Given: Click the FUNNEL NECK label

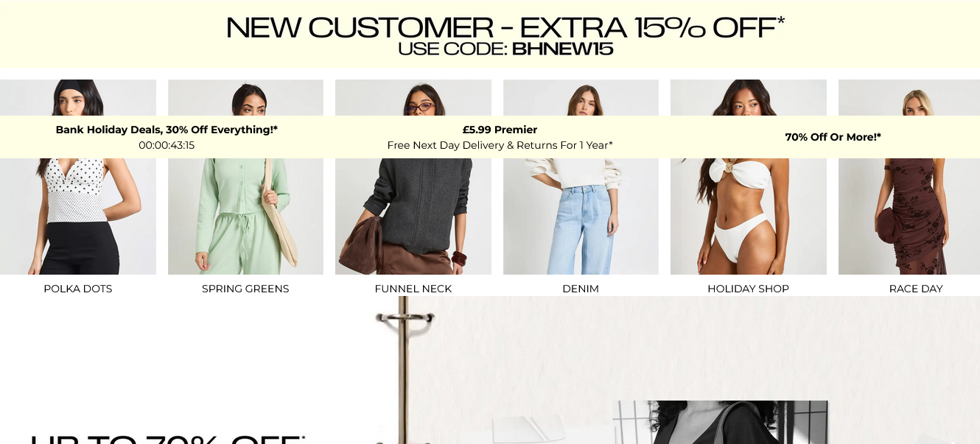Looking at the screenshot, I should 413,289.
